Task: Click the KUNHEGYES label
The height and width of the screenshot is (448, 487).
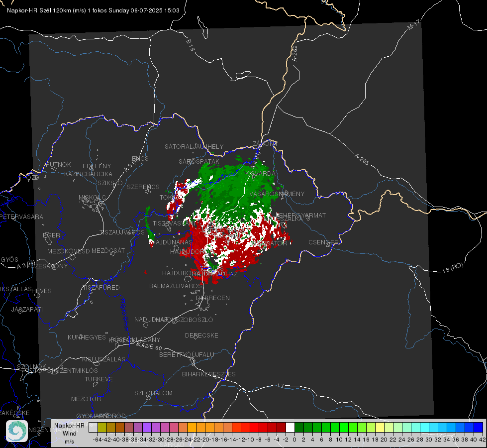Action: pyautogui.click(x=87, y=337)
